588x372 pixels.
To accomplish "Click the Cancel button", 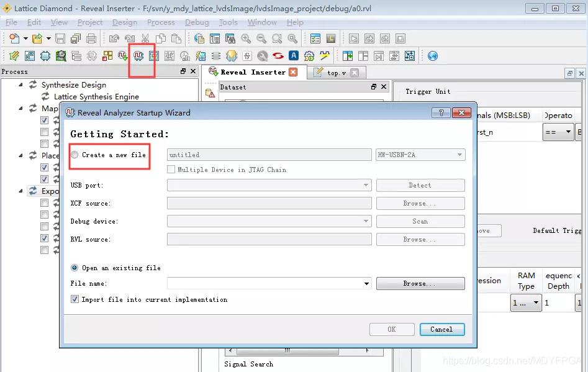I will click(442, 329).
